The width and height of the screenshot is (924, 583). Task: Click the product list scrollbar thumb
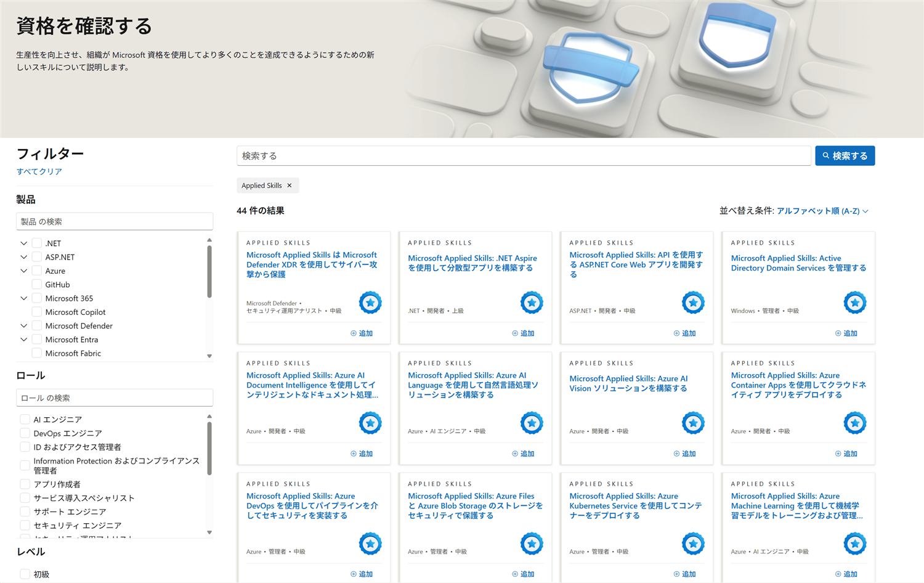tap(209, 272)
